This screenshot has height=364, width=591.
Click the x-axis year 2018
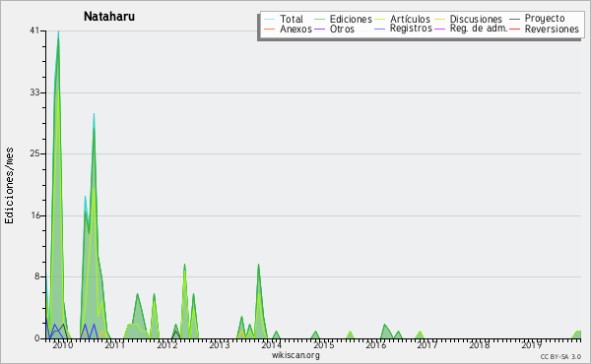pyautogui.click(x=480, y=345)
